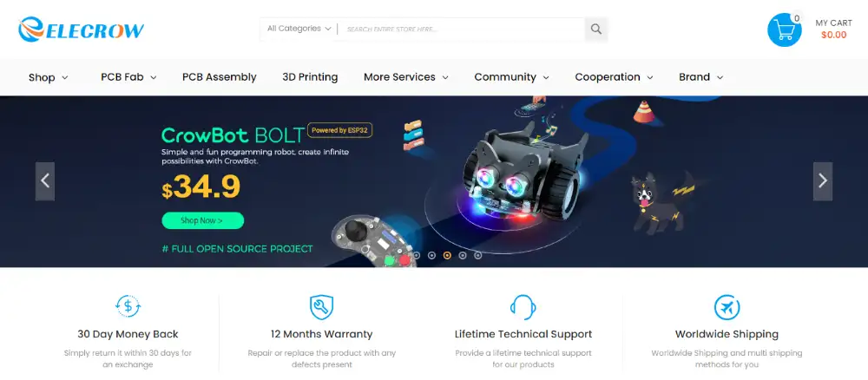The height and width of the screenshot is (380, 868).
Task: Go to previous banner slide arrow
Action: tap(45, 180)
